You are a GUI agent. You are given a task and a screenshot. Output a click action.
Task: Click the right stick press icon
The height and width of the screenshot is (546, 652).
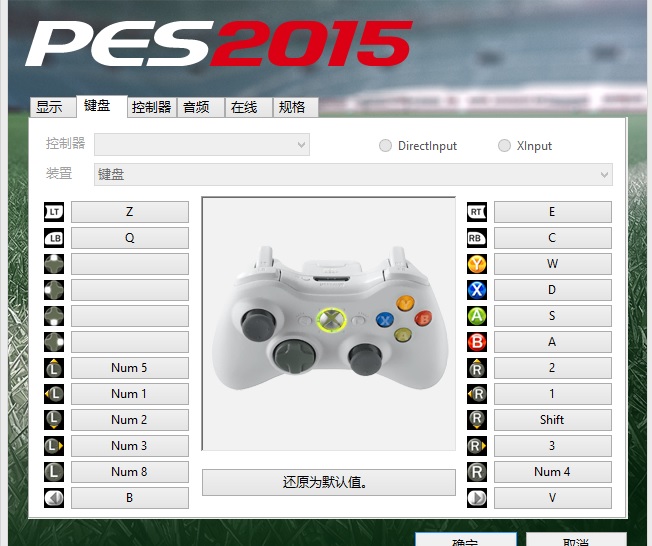(x=477, y=472)
